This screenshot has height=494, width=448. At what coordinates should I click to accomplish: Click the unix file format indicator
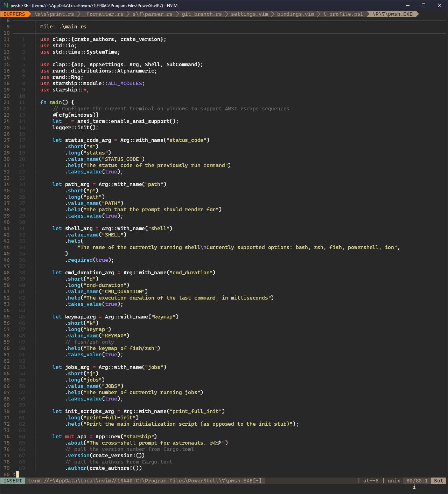[x=393, y=481]
